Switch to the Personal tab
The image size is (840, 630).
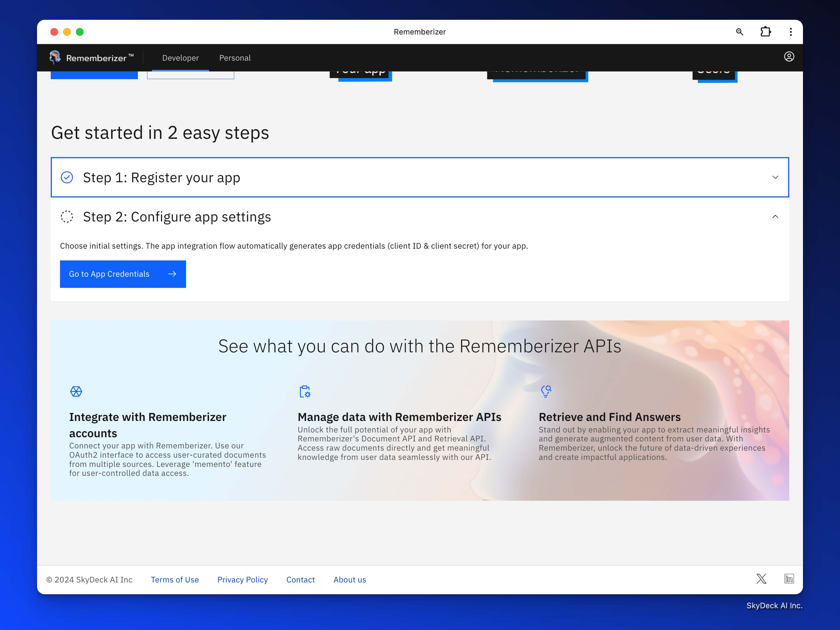pos(235,58)
